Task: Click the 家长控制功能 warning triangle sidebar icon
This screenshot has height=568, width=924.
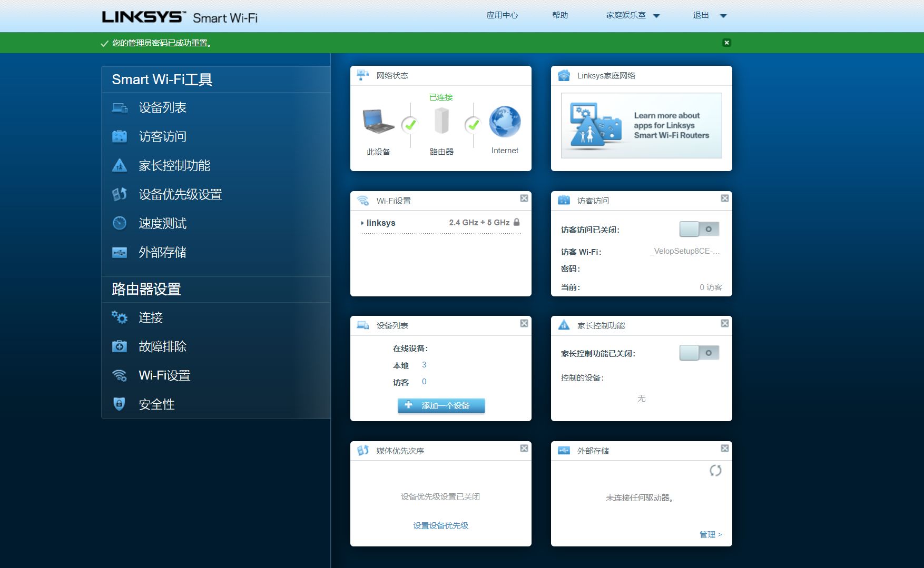Action: tap(120, 165)
